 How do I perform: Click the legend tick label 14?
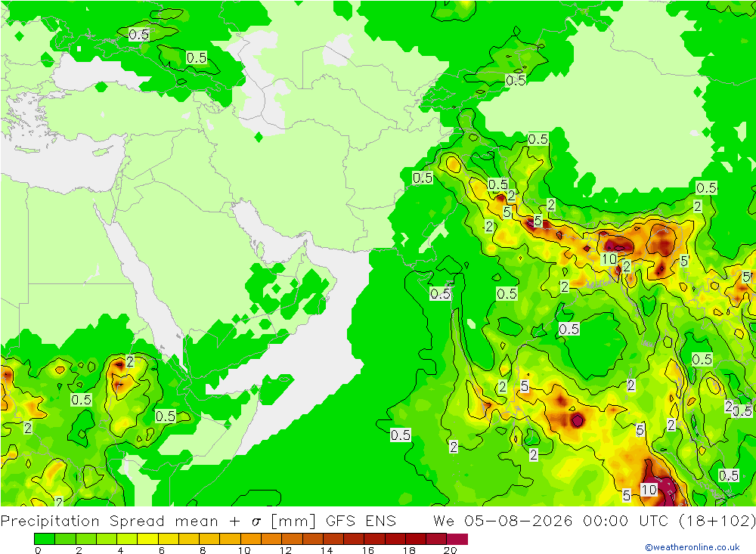point(327,550)
